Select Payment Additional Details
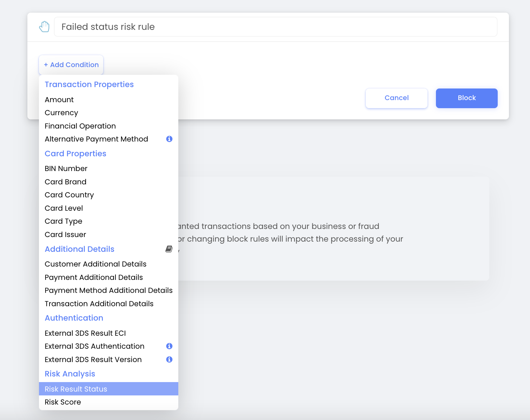 click(x=108, y=277)
